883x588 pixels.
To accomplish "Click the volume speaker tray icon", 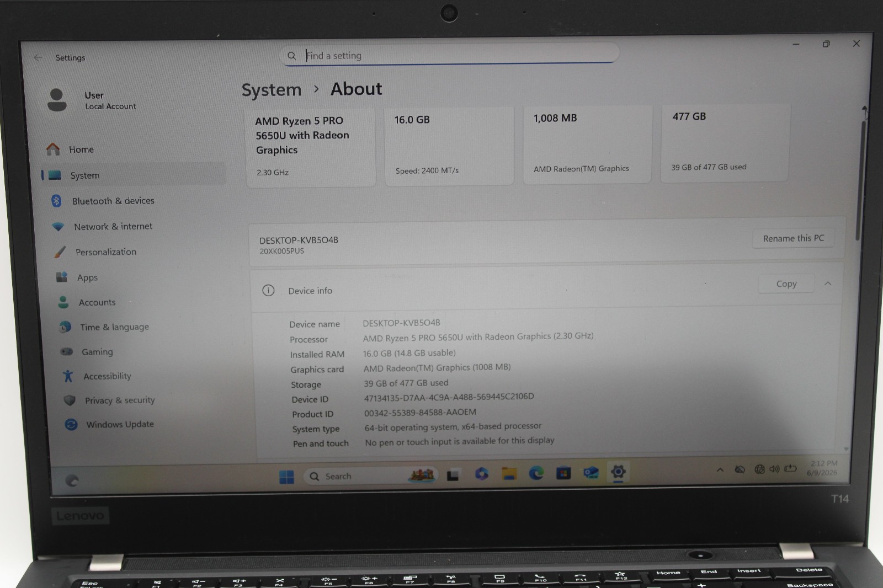I will [x=775, y=469].
